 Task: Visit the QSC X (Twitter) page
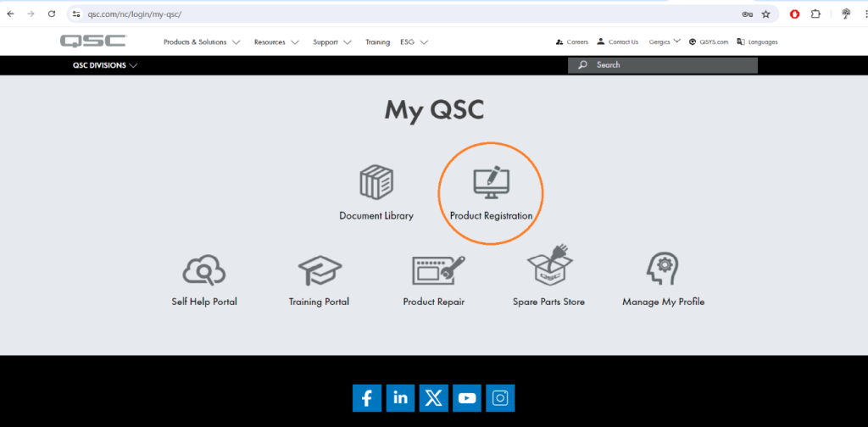click(433, 398)
